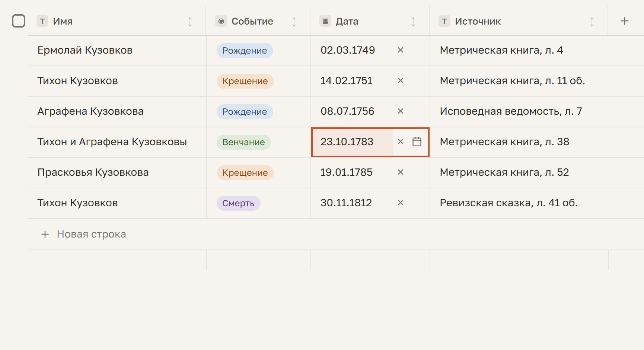Screen dimensions: 644x350
Task: Open the calendar picker for 23.10.1783
Action: tap(417, 141)
